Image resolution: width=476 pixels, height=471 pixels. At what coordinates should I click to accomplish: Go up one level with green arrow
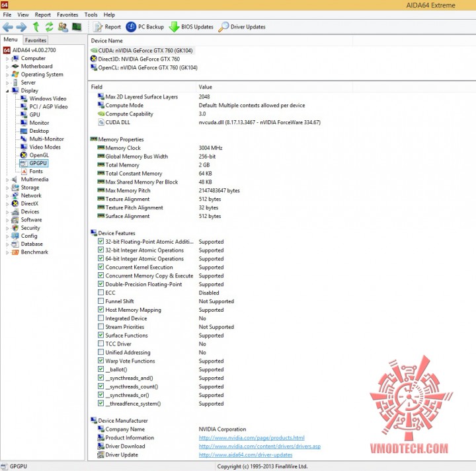(36, 27)
